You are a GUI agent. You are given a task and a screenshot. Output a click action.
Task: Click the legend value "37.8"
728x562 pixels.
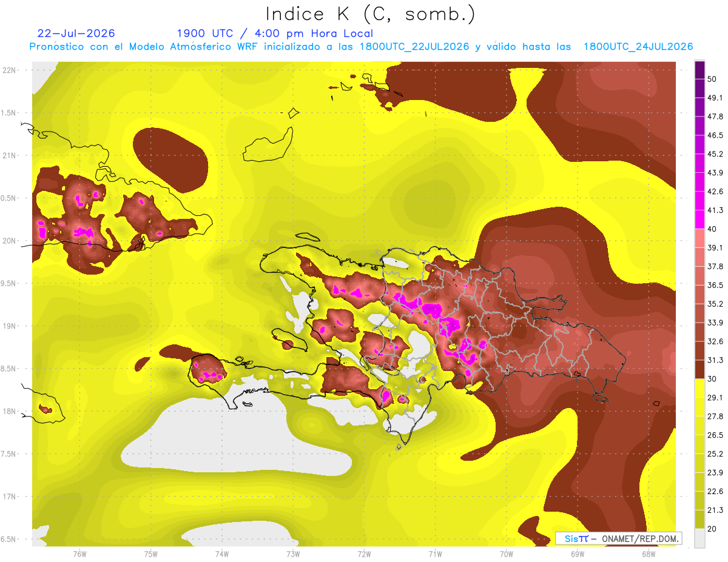715,266
